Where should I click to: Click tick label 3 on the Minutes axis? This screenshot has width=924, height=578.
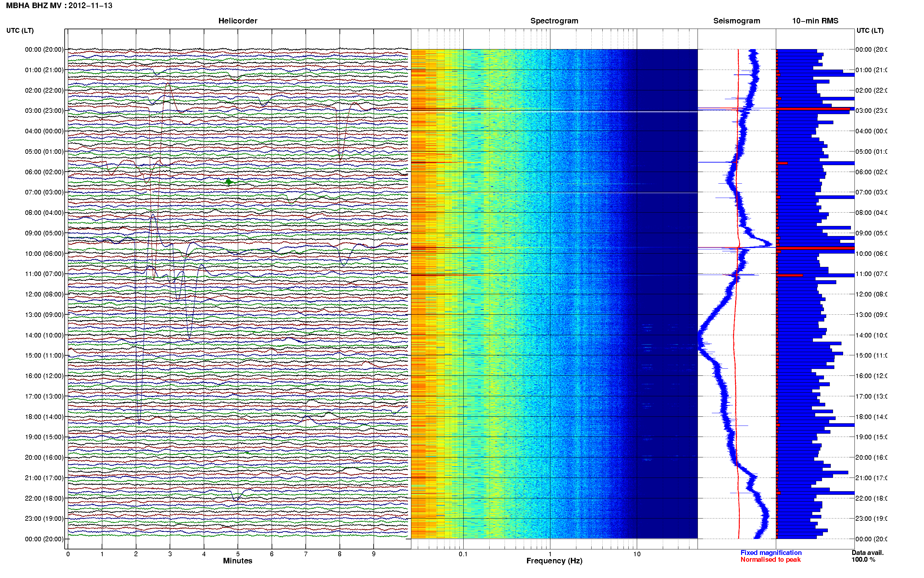point(170,554)
